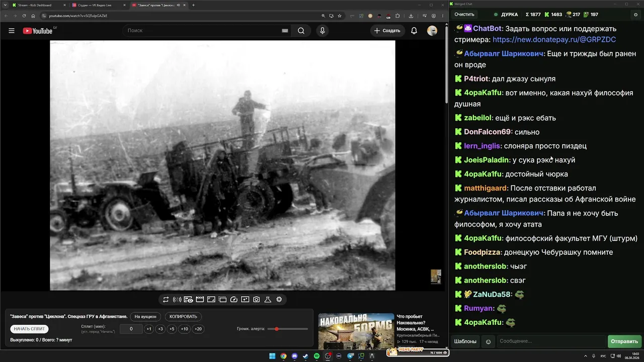The width and height of the screenshot is (644, 362).
Task: Click the framed-rectangle icon in player toolbar
Action: (211, 300)
